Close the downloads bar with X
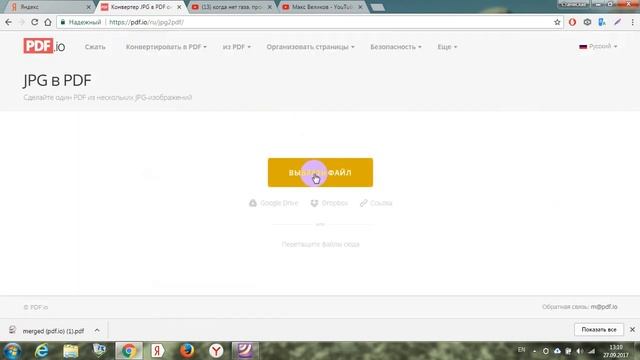The height and width of the screenshot is (360, 640). 632,329
